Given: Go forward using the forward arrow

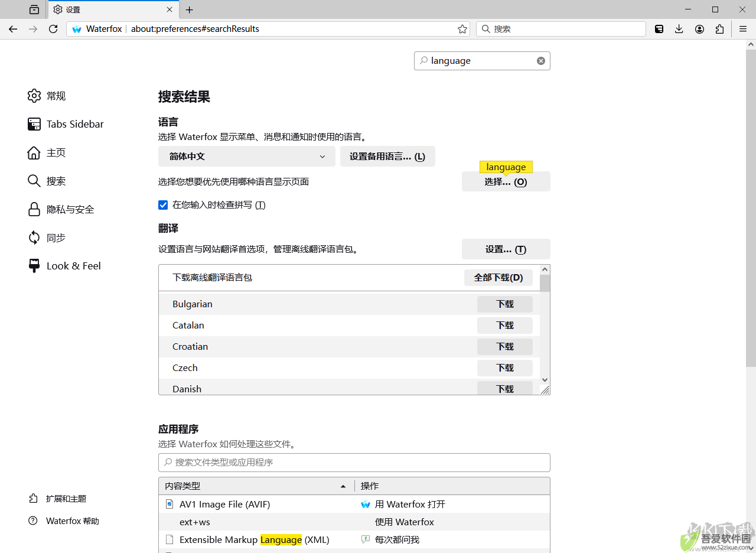Looking at the screenshot, I should (33, 29).
